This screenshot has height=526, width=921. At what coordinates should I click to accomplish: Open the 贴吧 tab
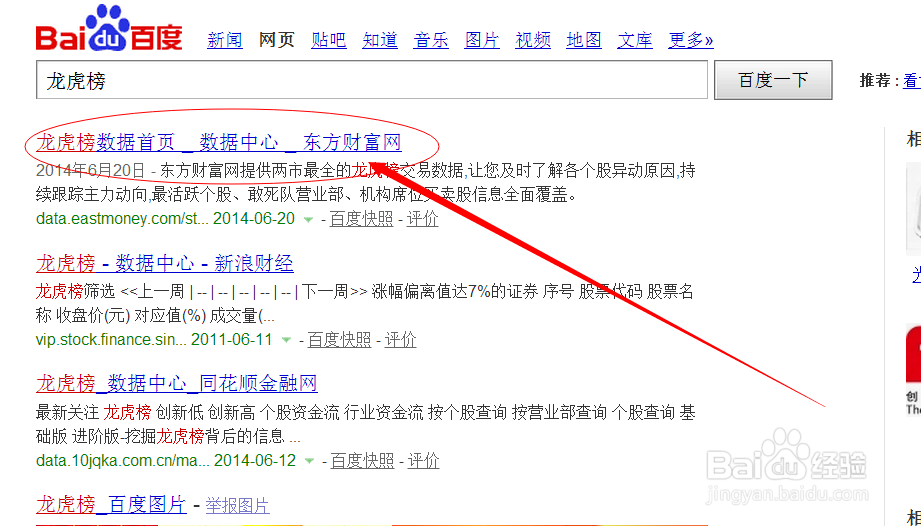[329, 40]
